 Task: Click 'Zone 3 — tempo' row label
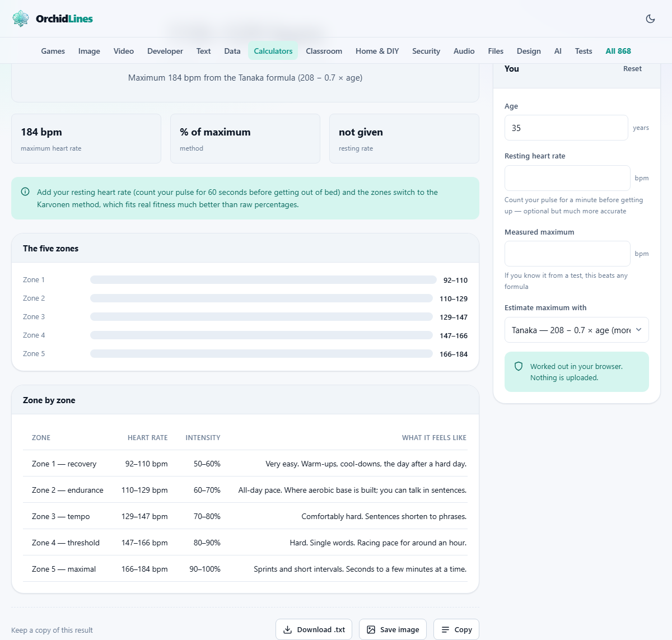61,516
